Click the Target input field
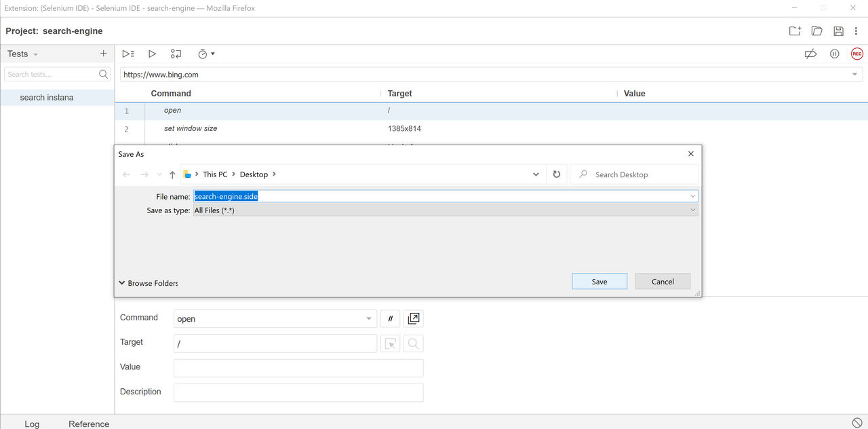 pos(275,343)
